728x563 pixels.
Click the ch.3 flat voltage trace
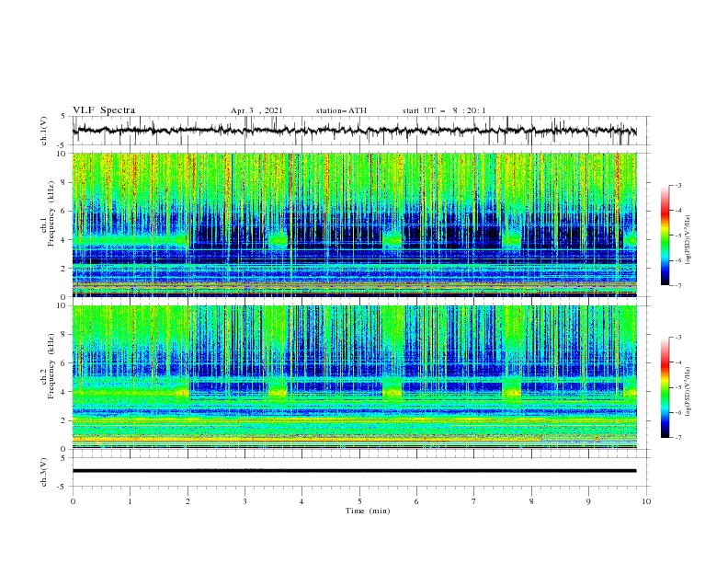[x=355, y=471]
